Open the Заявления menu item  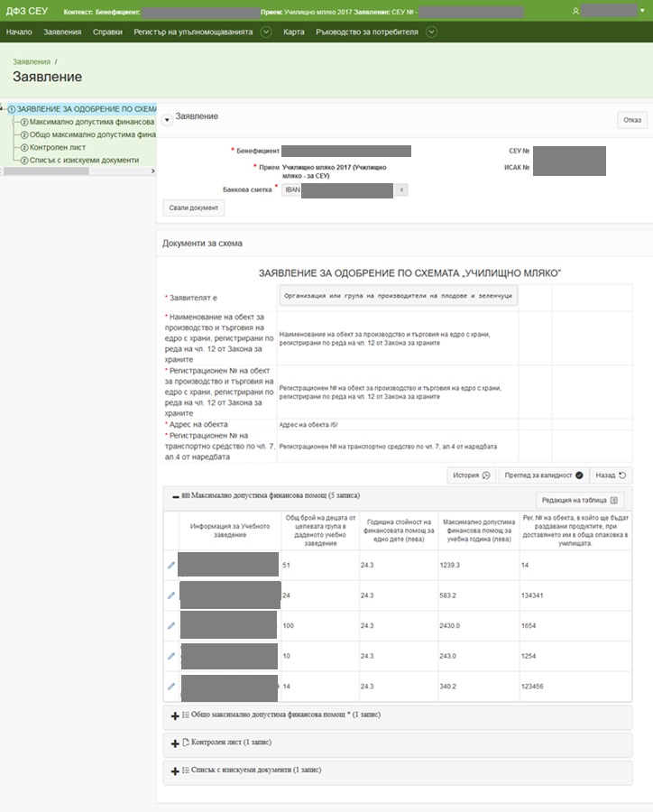(62, 32)
